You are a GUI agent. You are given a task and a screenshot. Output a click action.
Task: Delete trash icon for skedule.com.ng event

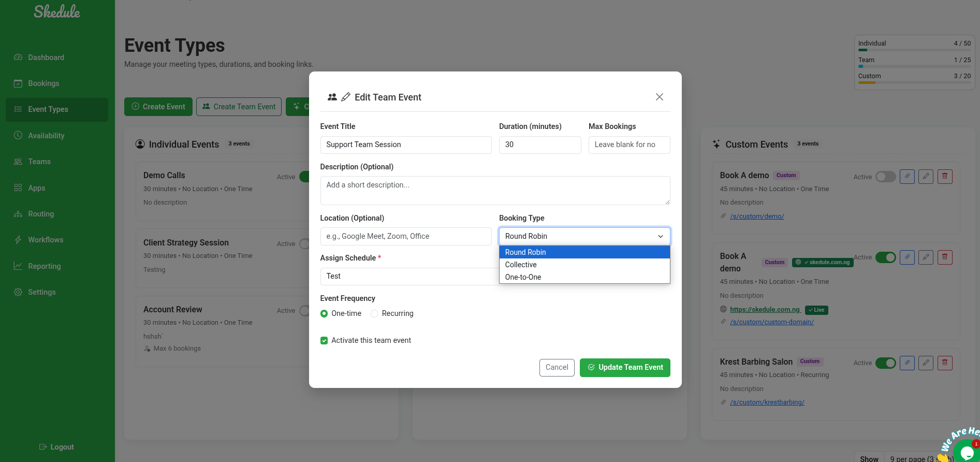tap(945, 257)
